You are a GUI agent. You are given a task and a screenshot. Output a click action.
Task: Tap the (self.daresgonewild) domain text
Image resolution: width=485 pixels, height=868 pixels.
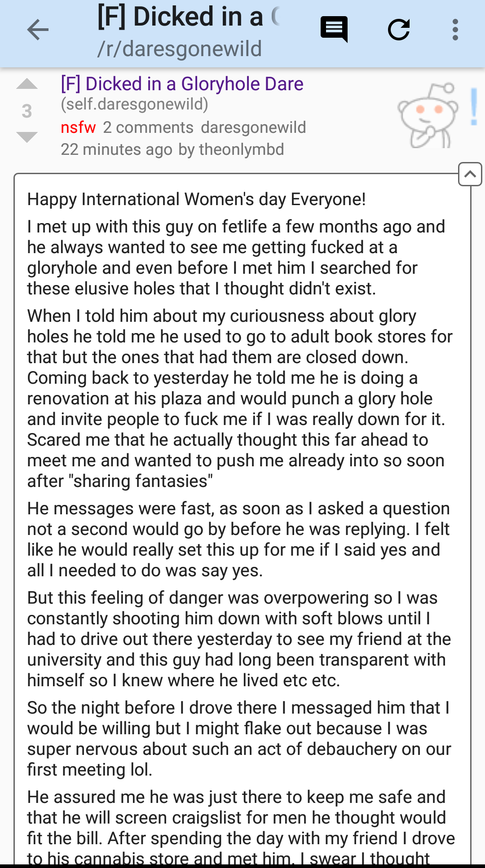[x=135, y=104]
